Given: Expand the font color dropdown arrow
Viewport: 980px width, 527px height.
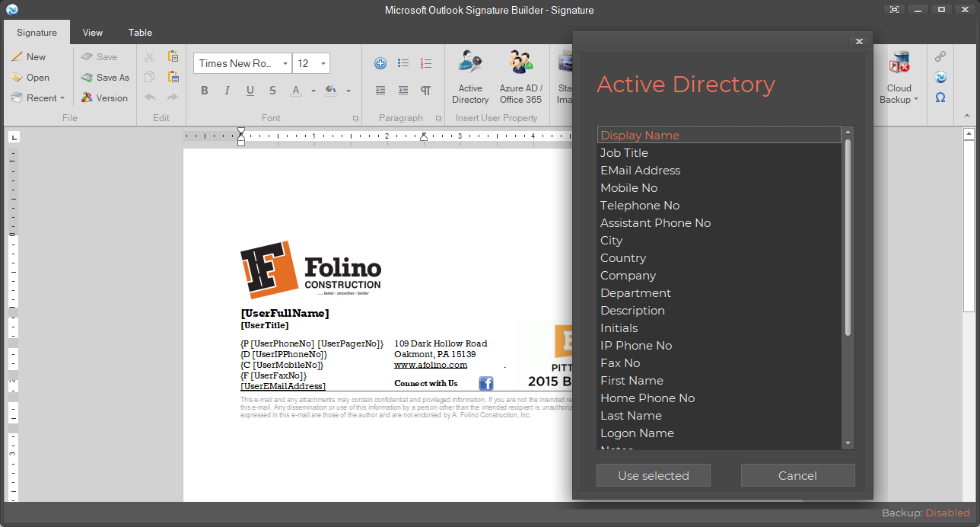Looking at the screenshot, I should 313,91.
